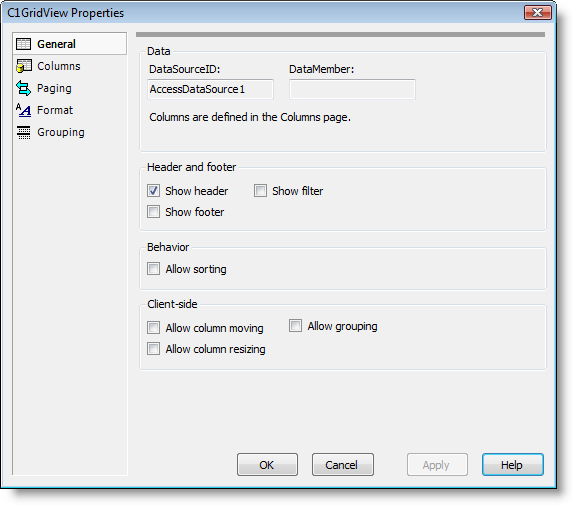Select the Format page label
573x505 pixels.
[55, 110]
